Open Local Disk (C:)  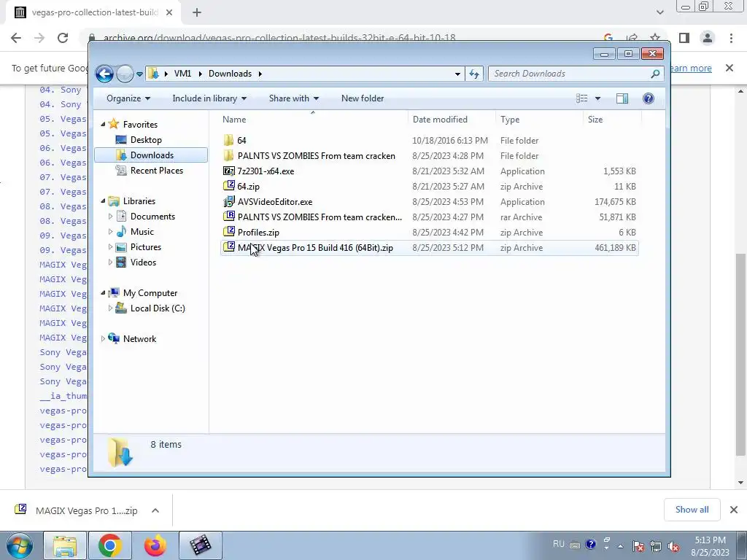158,308
